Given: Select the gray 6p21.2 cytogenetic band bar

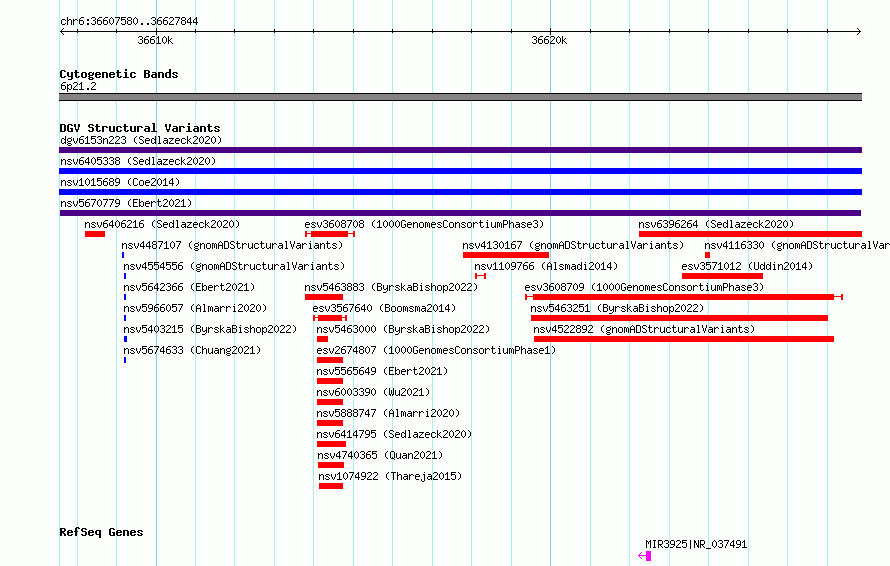Looking at the screenshot, I should (460, 97).
